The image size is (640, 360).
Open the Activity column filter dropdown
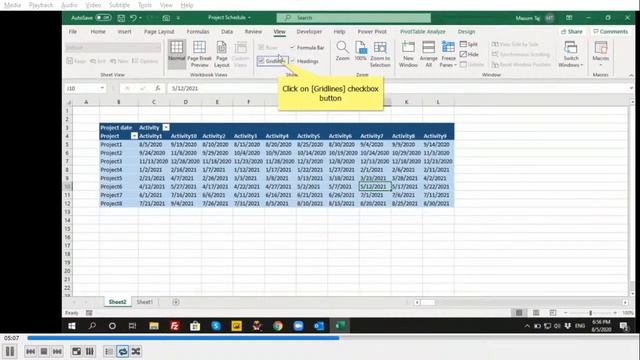[x=166, y=127]
